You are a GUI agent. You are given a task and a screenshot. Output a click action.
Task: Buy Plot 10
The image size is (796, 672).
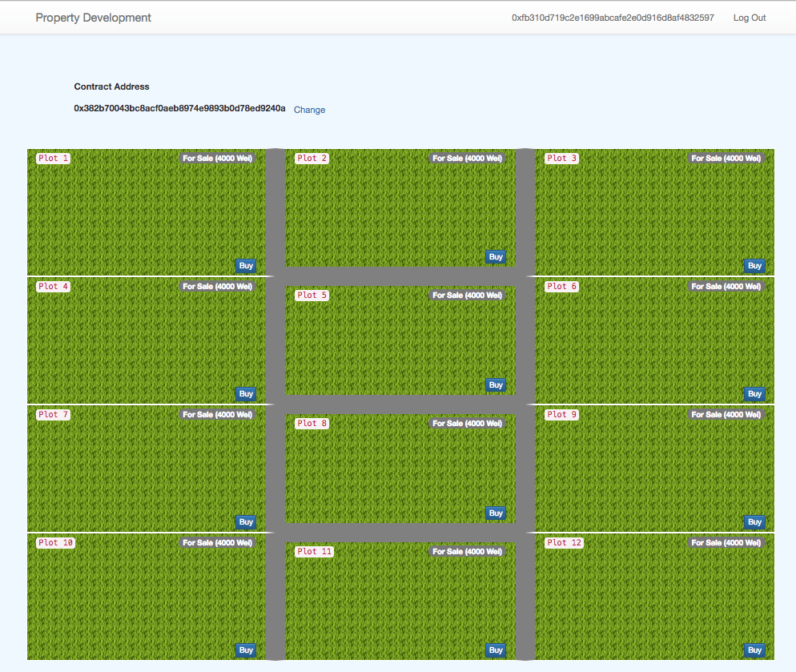(x=246, y=650)
